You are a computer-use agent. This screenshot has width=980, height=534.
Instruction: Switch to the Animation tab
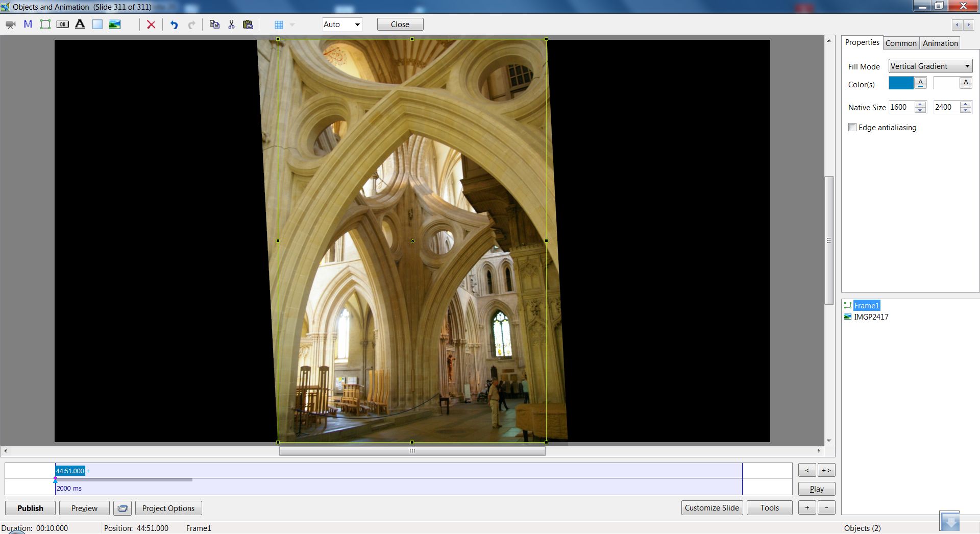click(x=940, y=43)
